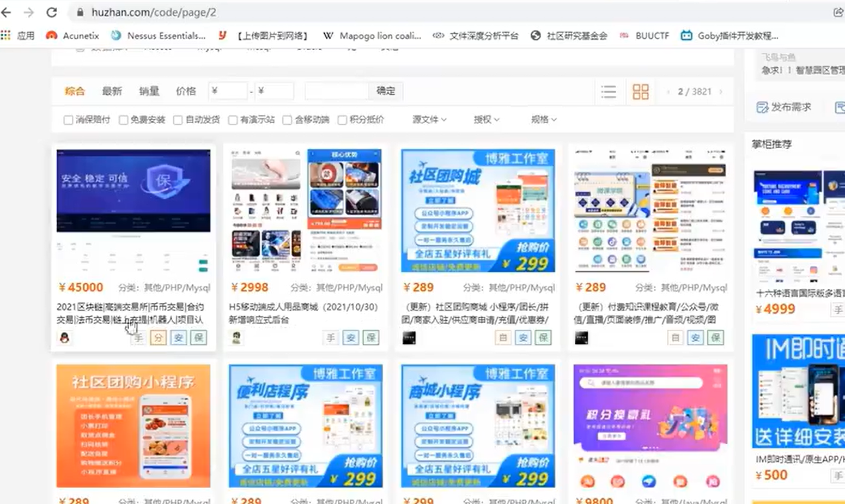The height and width of the screenshot is (504, 845).
Task: Open the BUUCTF bookmark
Action: [645, 35]
